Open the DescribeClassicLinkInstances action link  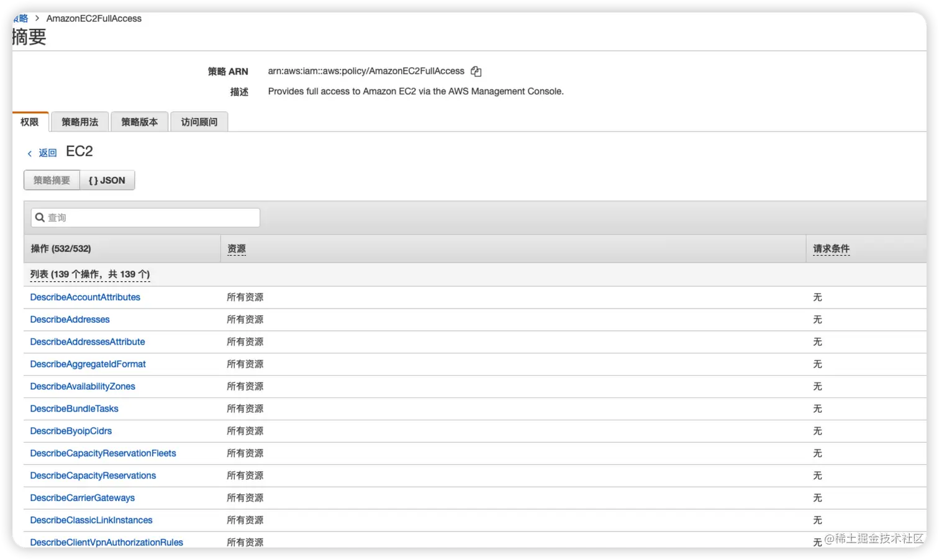91,521
